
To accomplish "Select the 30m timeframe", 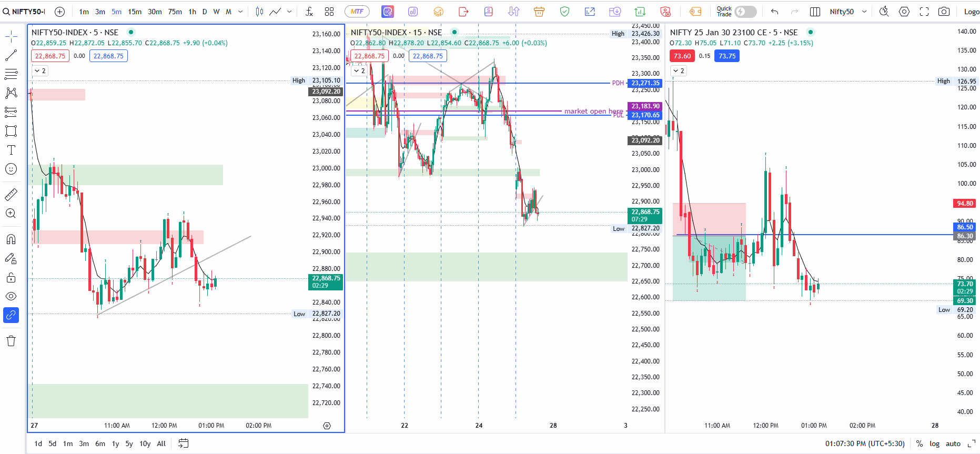I will click(x=155, y=12).
